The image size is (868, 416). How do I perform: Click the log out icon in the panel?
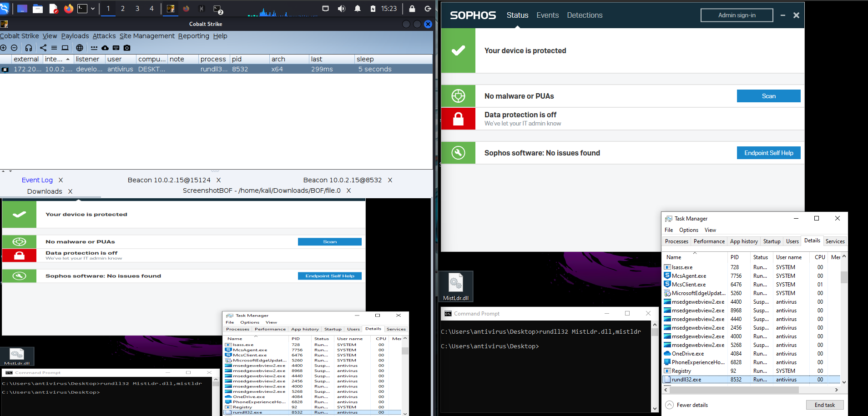click(428, 8)
